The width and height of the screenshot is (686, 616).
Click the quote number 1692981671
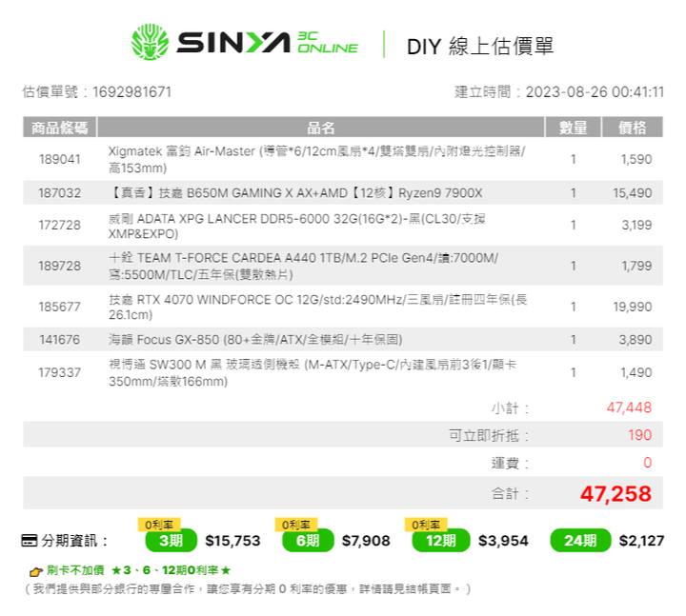coord(131,92)
